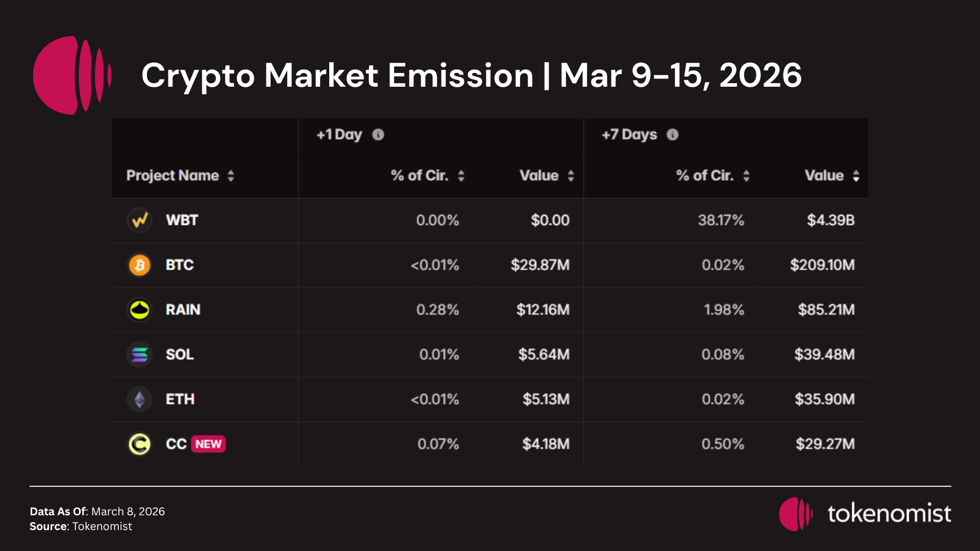Screen dimensions: 980x551
Task: Select the +1 Day column group header
Action: pyautogui.click(x=339, y=135)
